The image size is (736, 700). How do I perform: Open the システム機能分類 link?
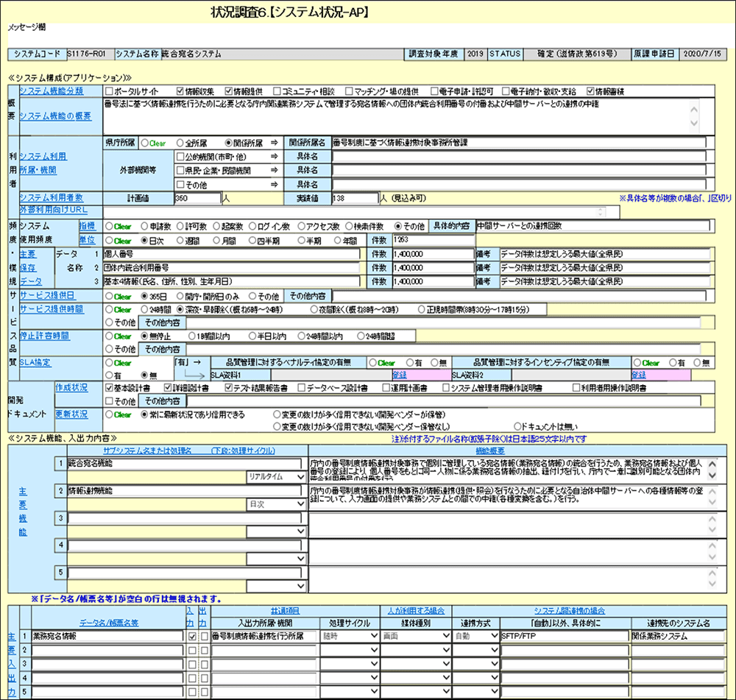tap(52, 91)
